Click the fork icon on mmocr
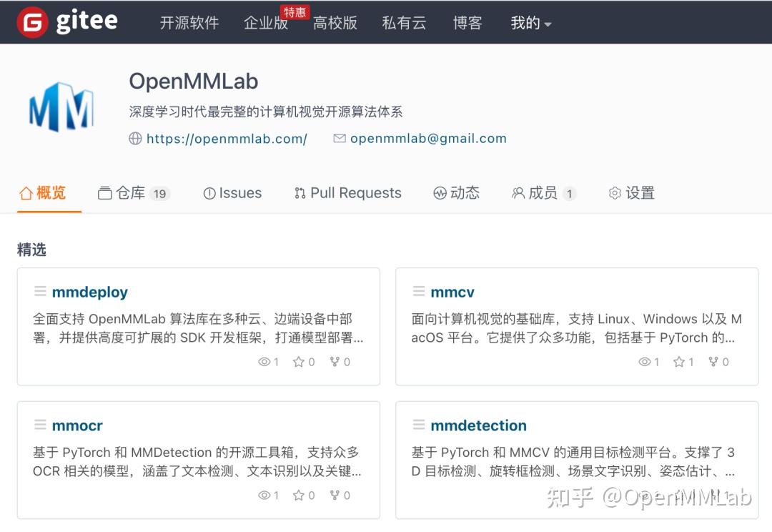This screenshot has width=772, height=532. [335, 495]
